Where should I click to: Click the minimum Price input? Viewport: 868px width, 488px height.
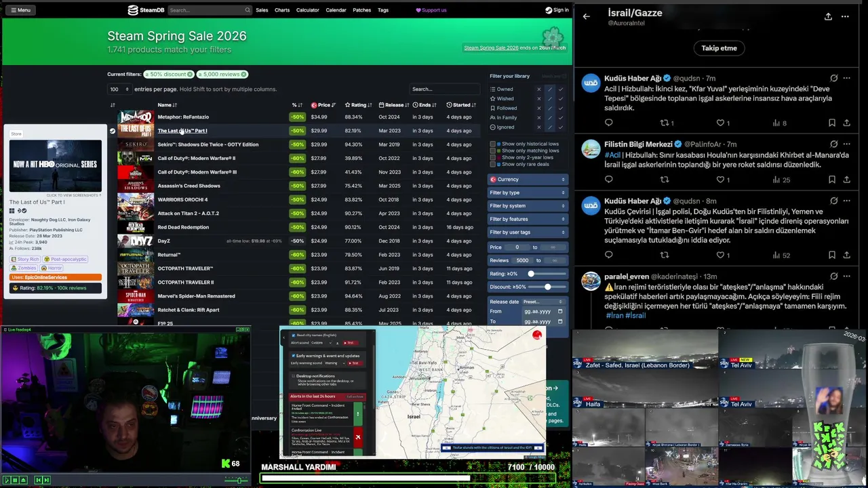[518, 247]
